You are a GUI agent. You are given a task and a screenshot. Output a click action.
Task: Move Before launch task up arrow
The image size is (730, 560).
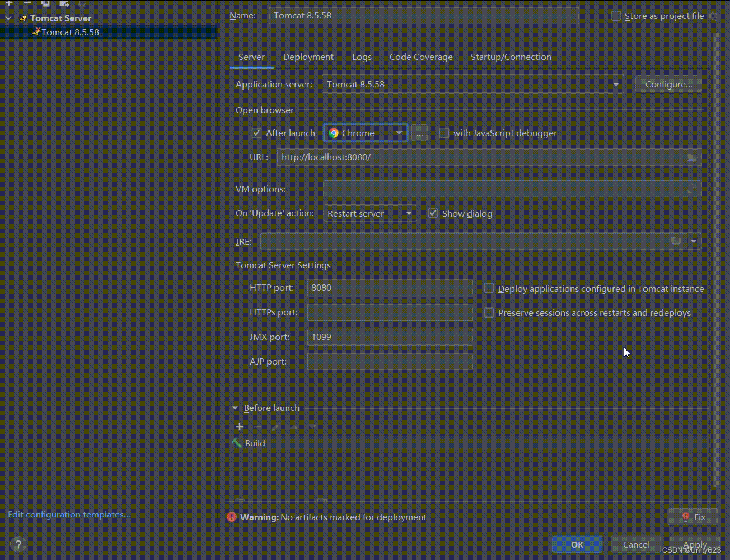[294, 427]
